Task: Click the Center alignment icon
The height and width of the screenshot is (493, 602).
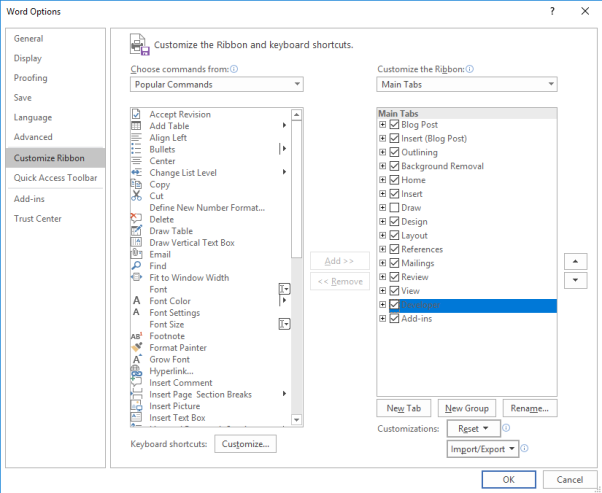Action: (x=136, y=161)
